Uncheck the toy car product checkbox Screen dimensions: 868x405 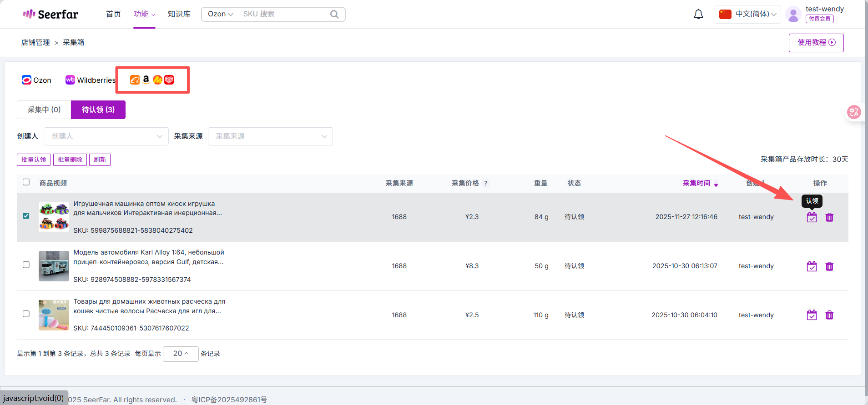point(26,215)
